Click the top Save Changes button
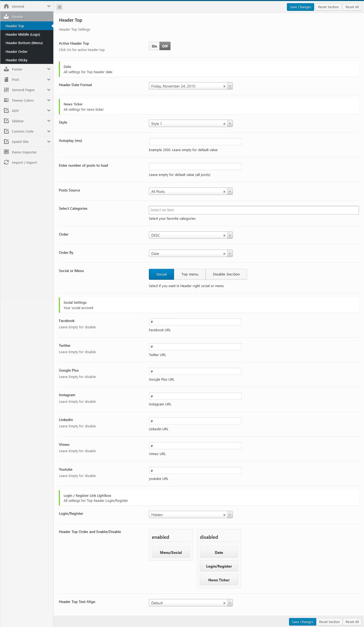 [300, 7]
